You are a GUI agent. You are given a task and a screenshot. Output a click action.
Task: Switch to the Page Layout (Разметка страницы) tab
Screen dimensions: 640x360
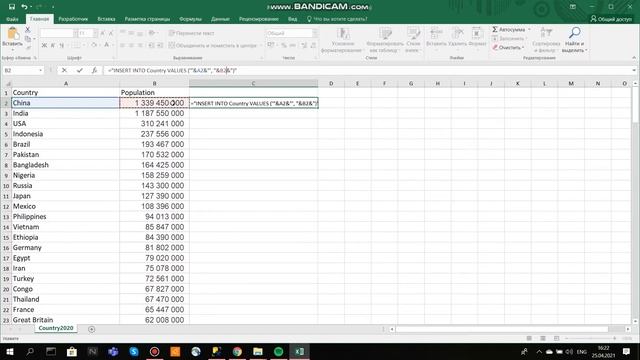coord(147,19)
